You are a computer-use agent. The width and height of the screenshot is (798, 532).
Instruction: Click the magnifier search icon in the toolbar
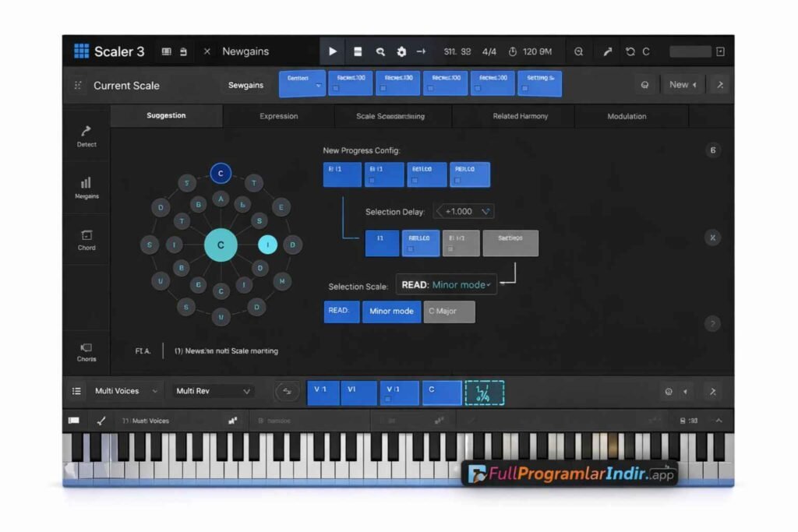coord(380,51)
